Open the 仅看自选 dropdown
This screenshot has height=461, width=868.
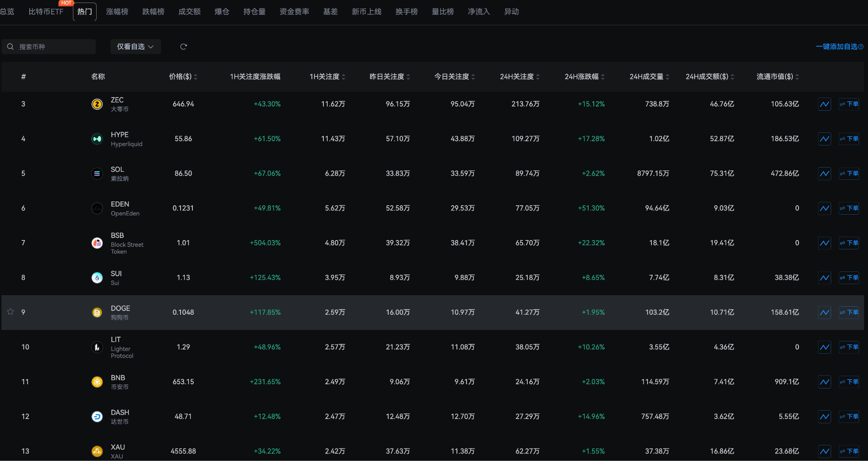pyautogui.click(x=136, y=47)
